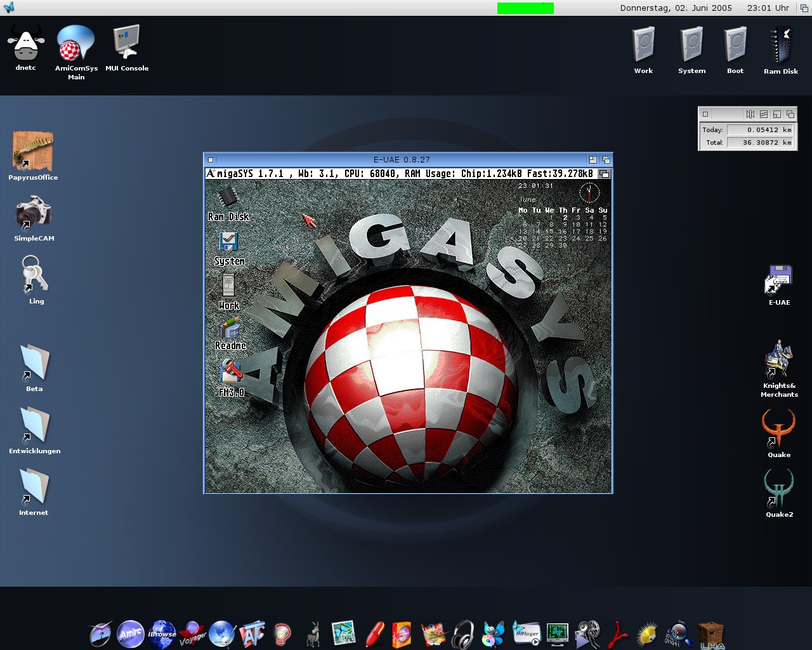This screenshot has height=650, width=812.
Task: Open the LHA crate icon in dock
Action: click(x=711, y=635)
